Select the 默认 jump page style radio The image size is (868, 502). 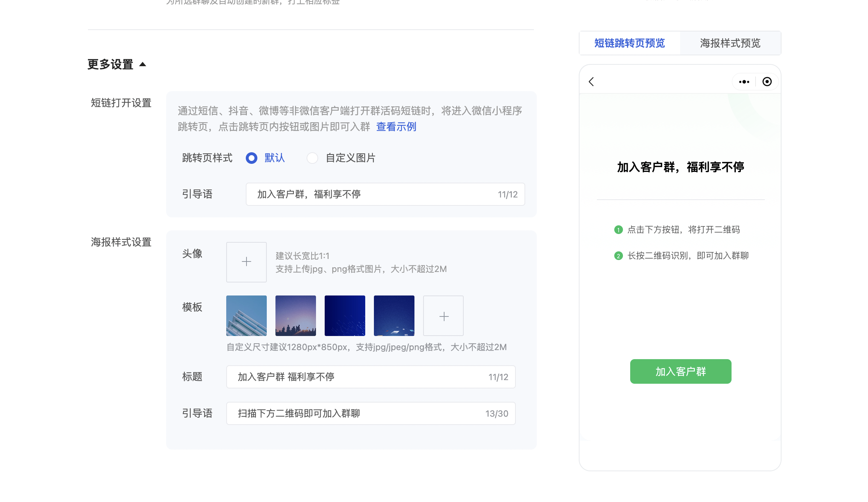point(252,158)
